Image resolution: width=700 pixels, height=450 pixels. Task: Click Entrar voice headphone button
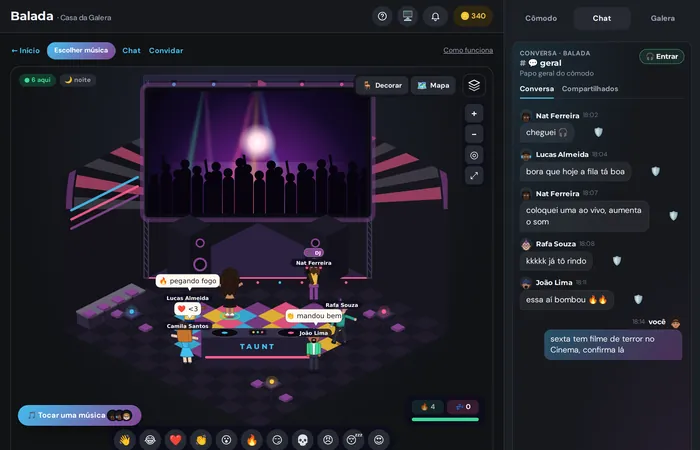pos(662,57)
